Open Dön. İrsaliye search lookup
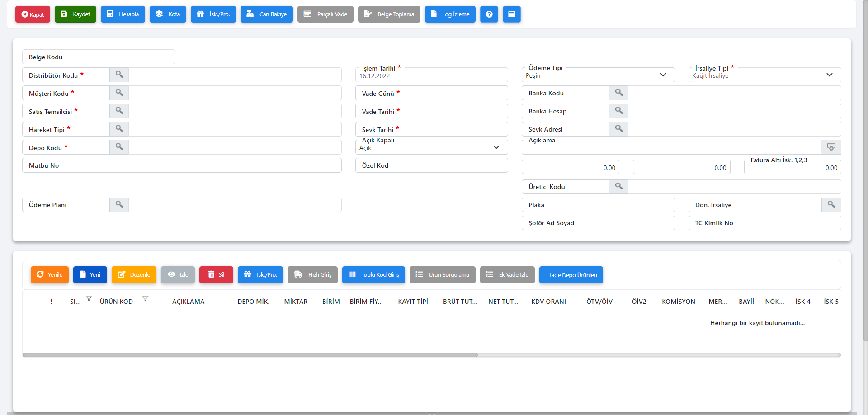This screenshot has width=868, height=415. click(831, 204)
